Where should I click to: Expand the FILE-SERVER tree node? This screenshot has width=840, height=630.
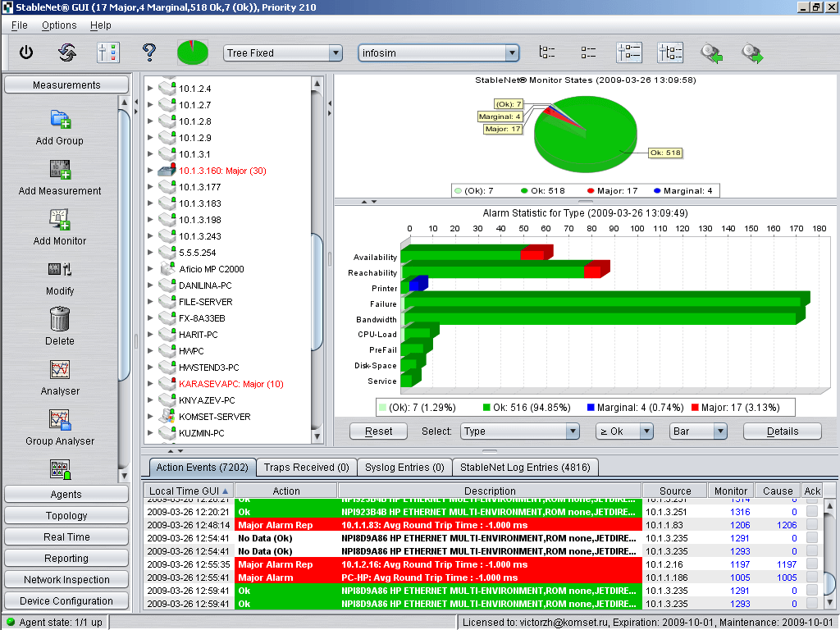[151, 302]
